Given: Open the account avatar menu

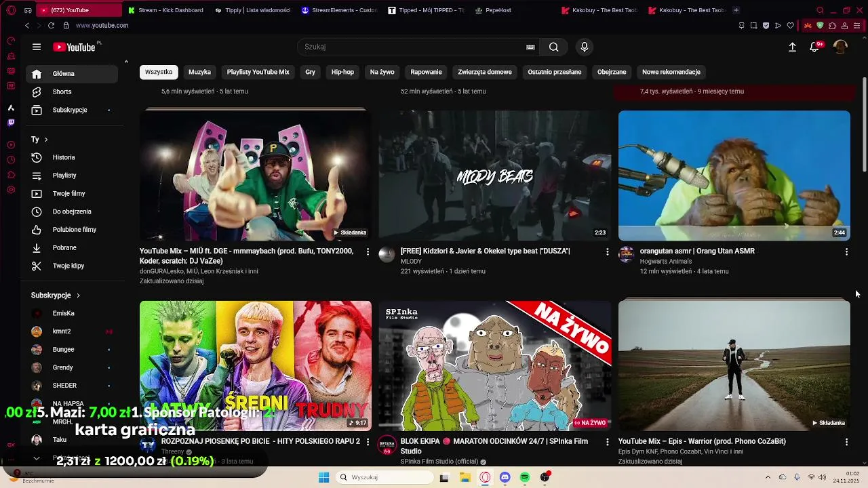Looking at the screenshot, I should click(x=840, y=47).
